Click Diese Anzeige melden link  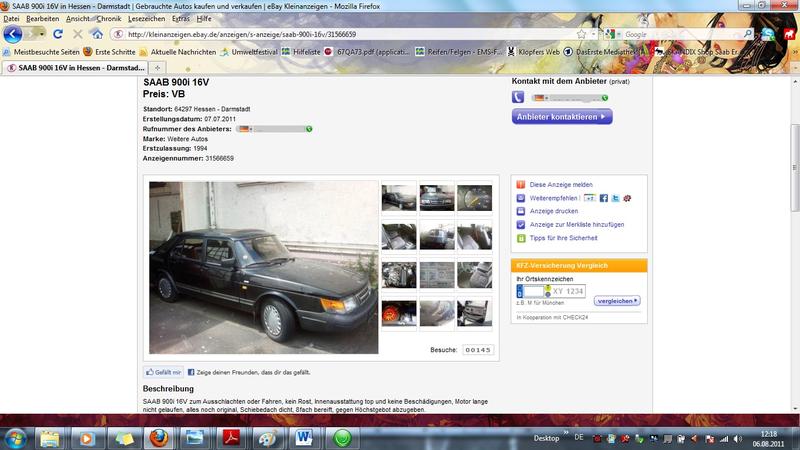(561, 185)
